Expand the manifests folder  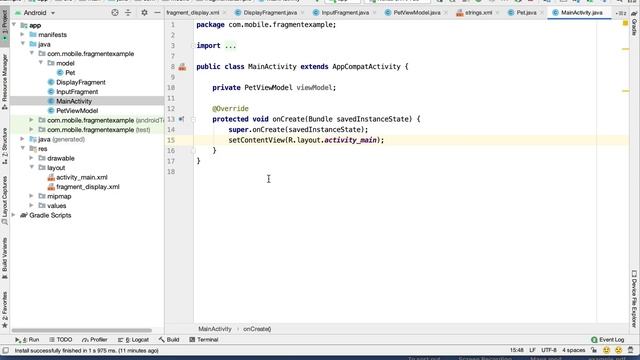pos(22,35)
